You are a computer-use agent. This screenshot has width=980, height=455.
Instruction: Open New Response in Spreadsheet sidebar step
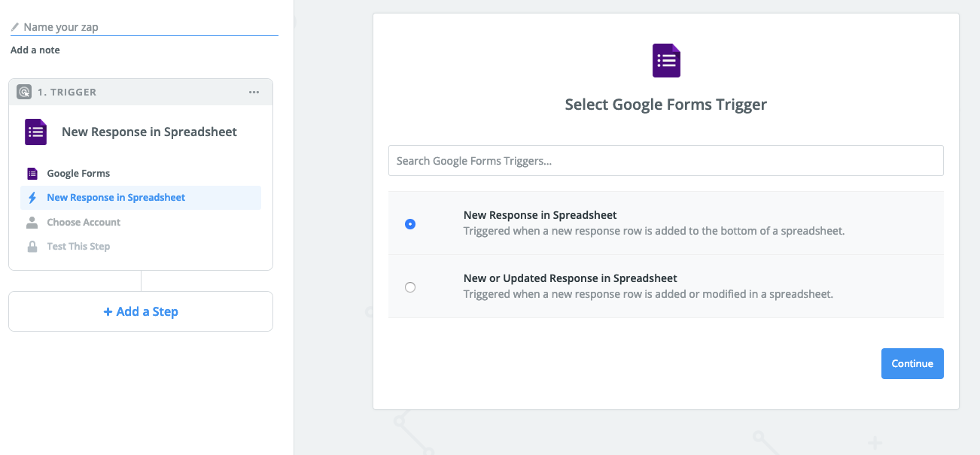141,198
